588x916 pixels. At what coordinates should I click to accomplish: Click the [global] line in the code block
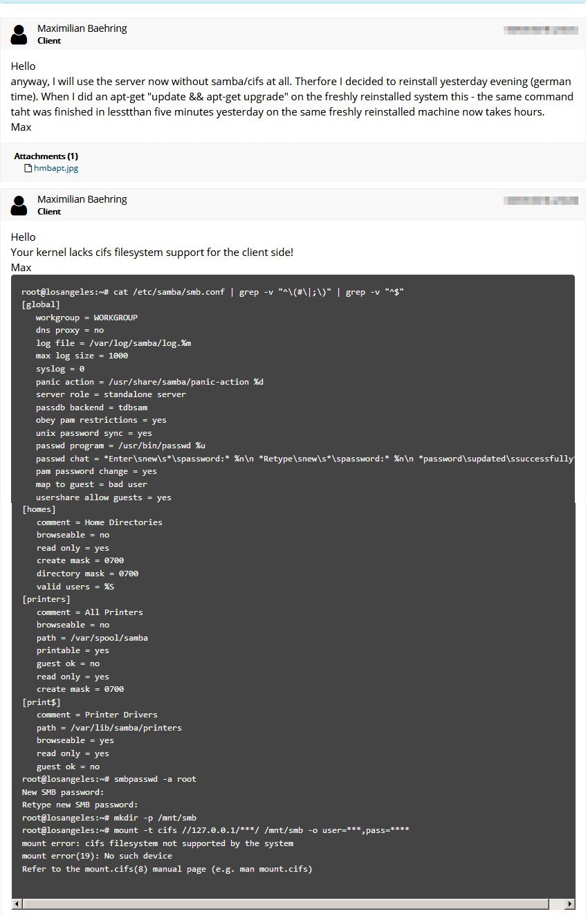41,304
